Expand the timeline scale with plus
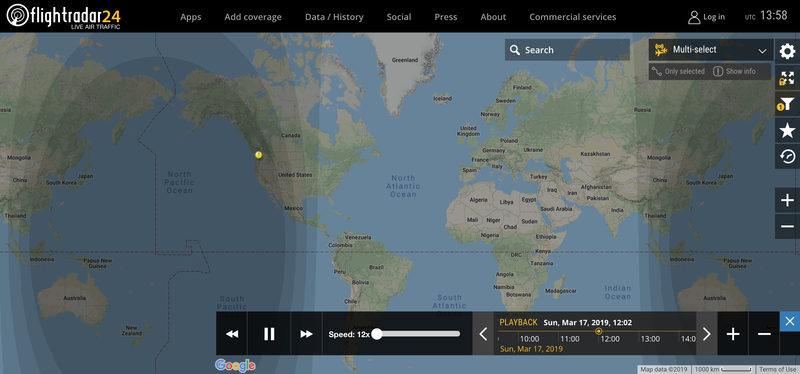Viewport: 800px width, 374px height. point(733,334)
